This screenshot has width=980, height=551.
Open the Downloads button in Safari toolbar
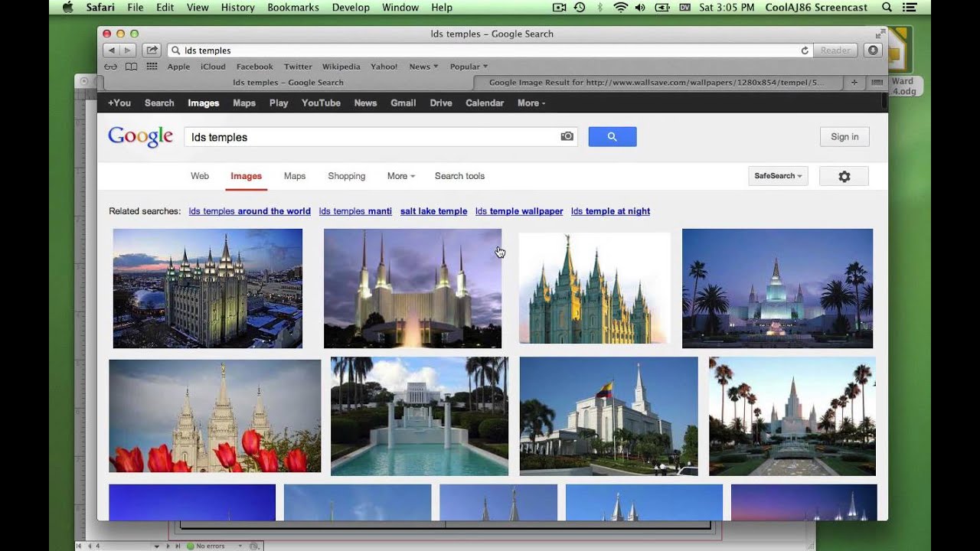click(x=873, y=51)
